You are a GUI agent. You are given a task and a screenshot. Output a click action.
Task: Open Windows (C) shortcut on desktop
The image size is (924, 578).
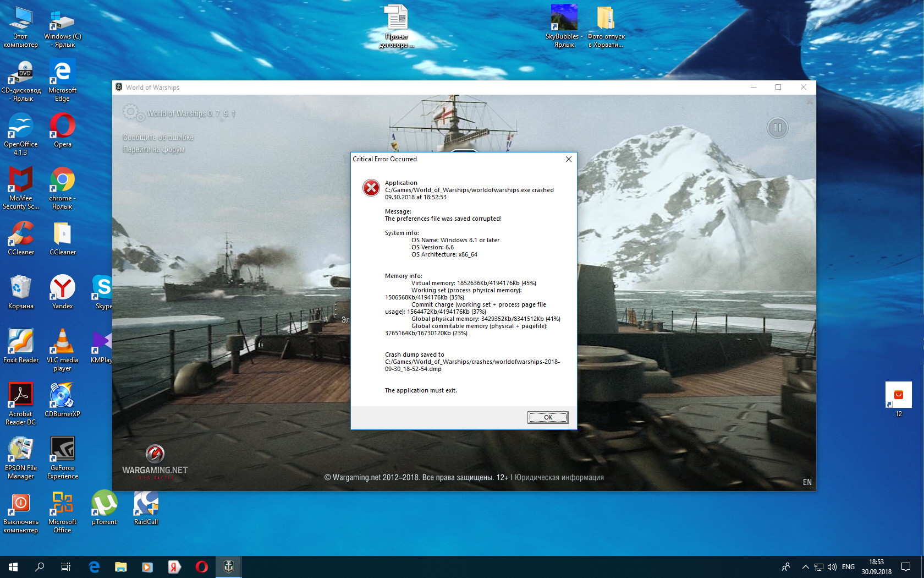63,27
